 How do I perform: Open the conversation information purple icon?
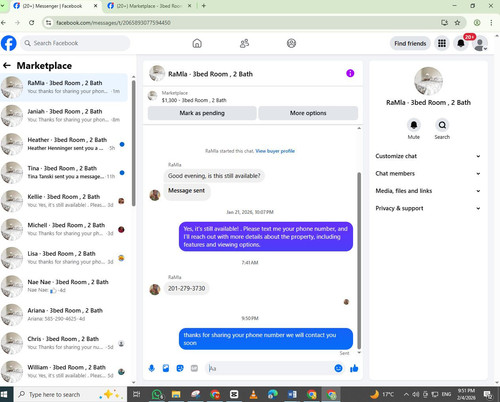click(x=350, y=73)
